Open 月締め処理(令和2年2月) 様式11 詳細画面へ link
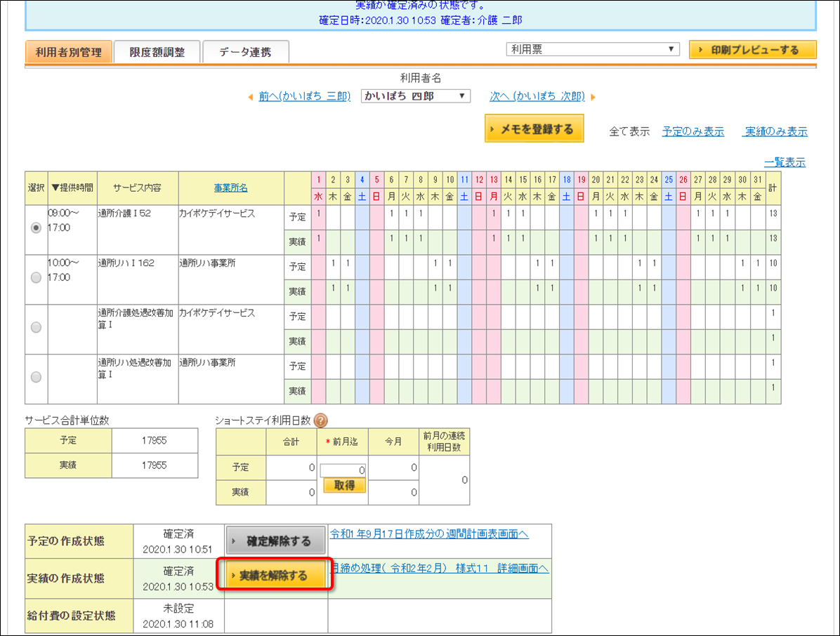Viewport: 840px width, 636px height. 440,569
